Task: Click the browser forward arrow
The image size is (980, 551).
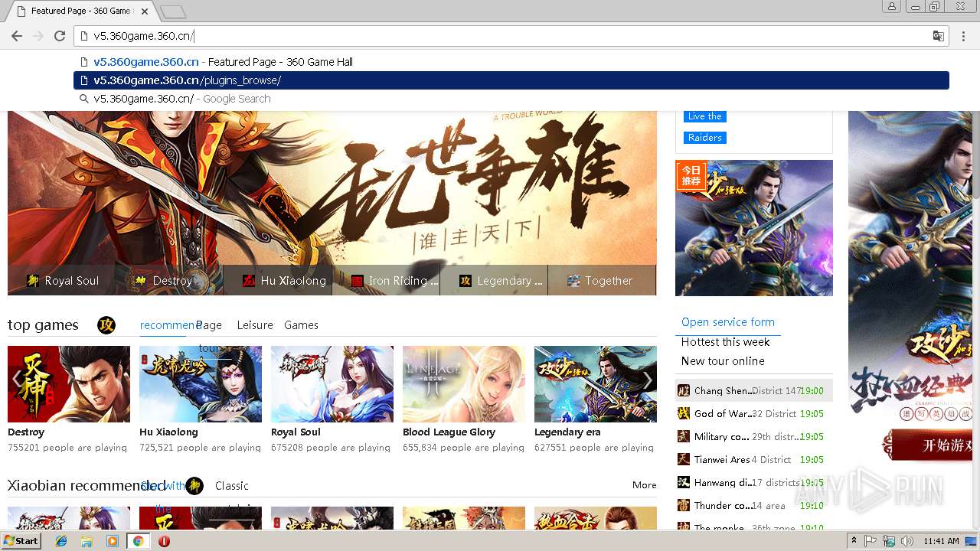Action: click(x=38, y=36)
